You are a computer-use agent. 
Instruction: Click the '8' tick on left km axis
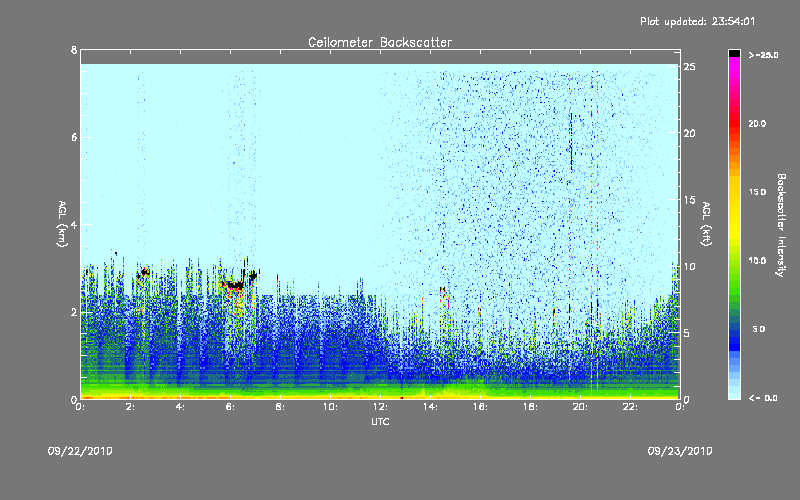pyautogui.click(x=74, y=50)
